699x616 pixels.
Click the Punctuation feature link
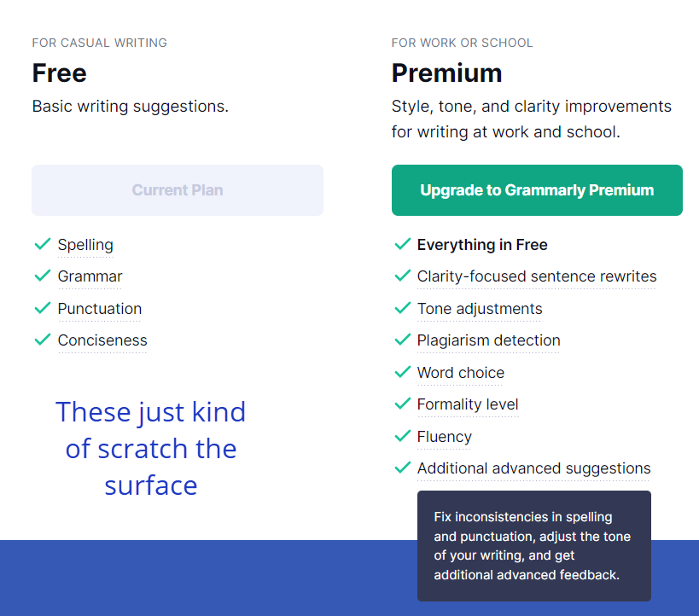(x=100, y=309)
